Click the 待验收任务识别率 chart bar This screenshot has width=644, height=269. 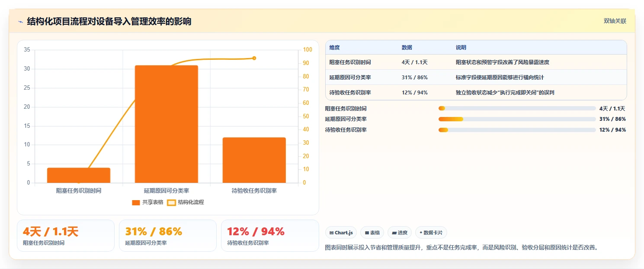coord(254,160)
